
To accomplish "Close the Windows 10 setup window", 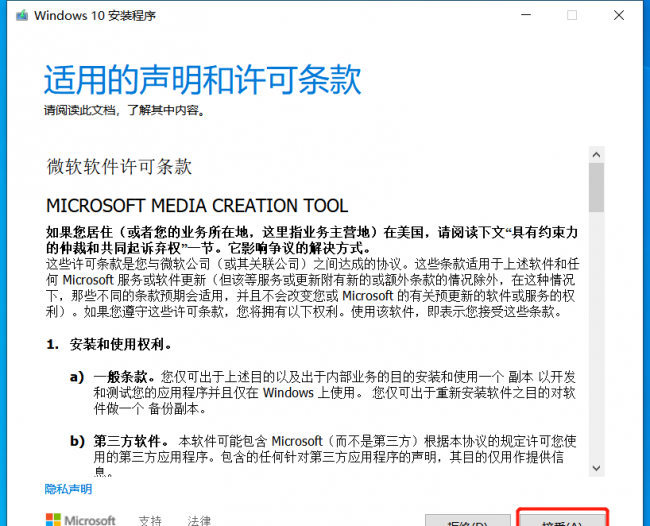I will (619, 15).
